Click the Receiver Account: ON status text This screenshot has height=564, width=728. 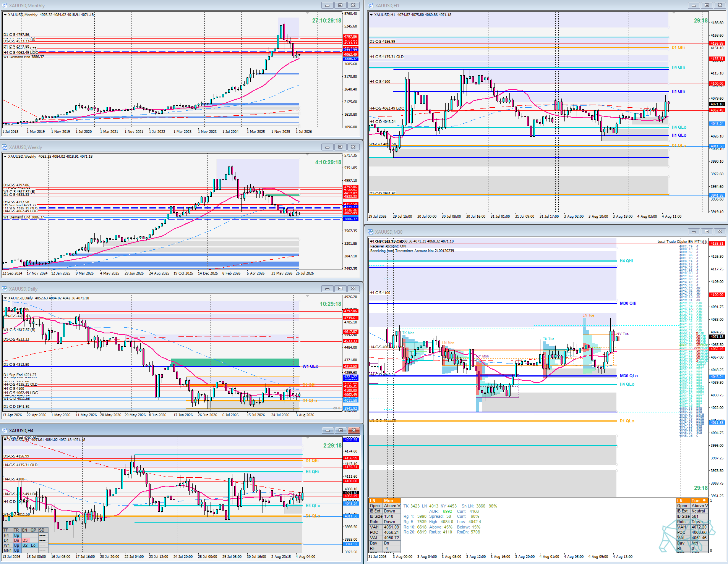[x=388, y=246]
